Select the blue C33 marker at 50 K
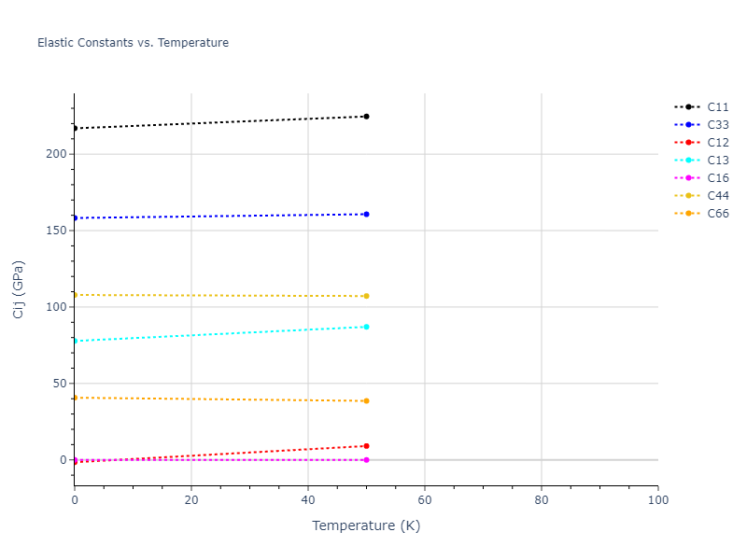747x560 pixels. tap(366, 215)
